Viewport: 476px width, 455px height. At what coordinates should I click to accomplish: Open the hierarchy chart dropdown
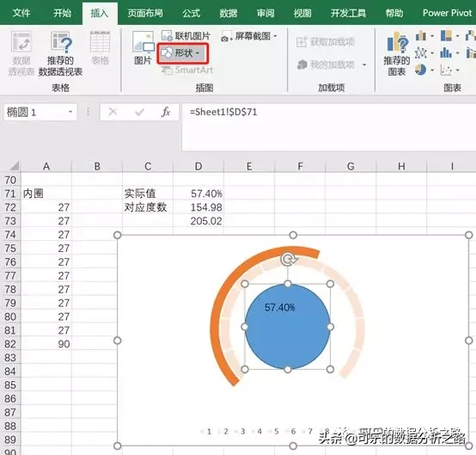coord(457,36)
